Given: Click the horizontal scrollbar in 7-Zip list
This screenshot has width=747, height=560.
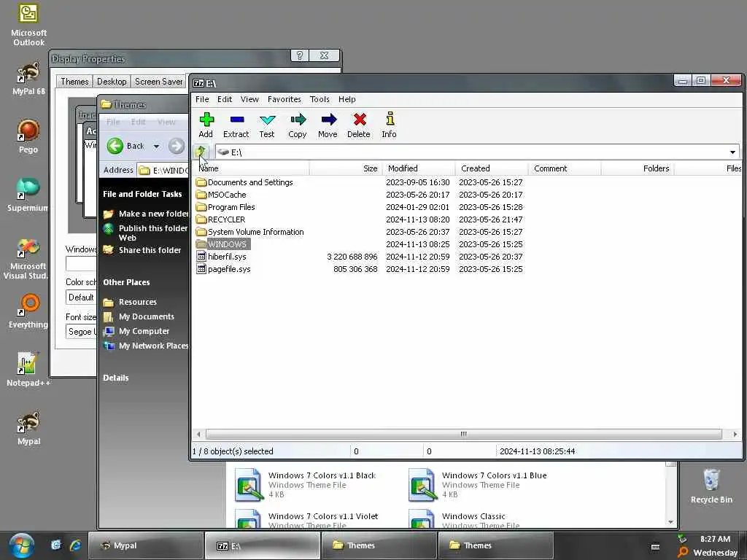Looking at the screenshot, I should [x=463, y=435].
